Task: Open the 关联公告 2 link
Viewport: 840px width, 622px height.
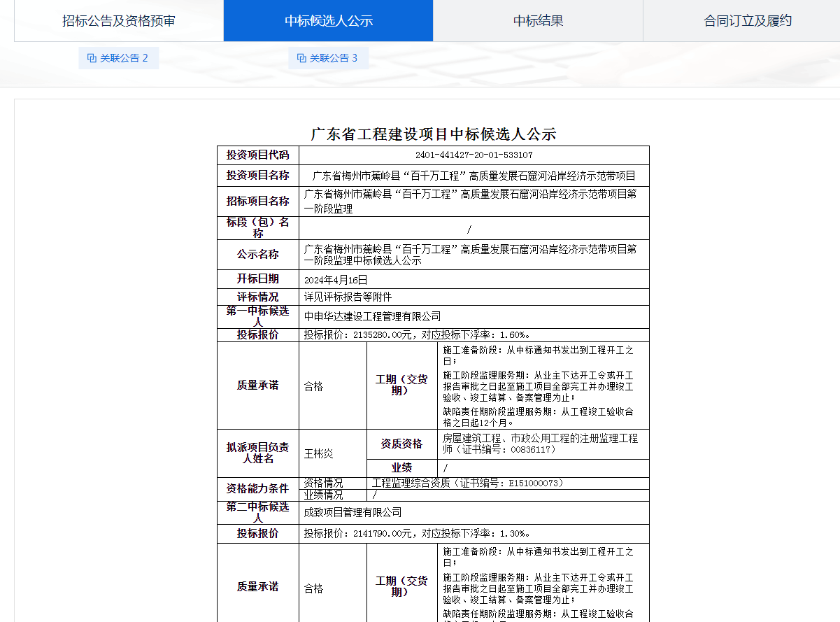Action: tap(124, 58)
